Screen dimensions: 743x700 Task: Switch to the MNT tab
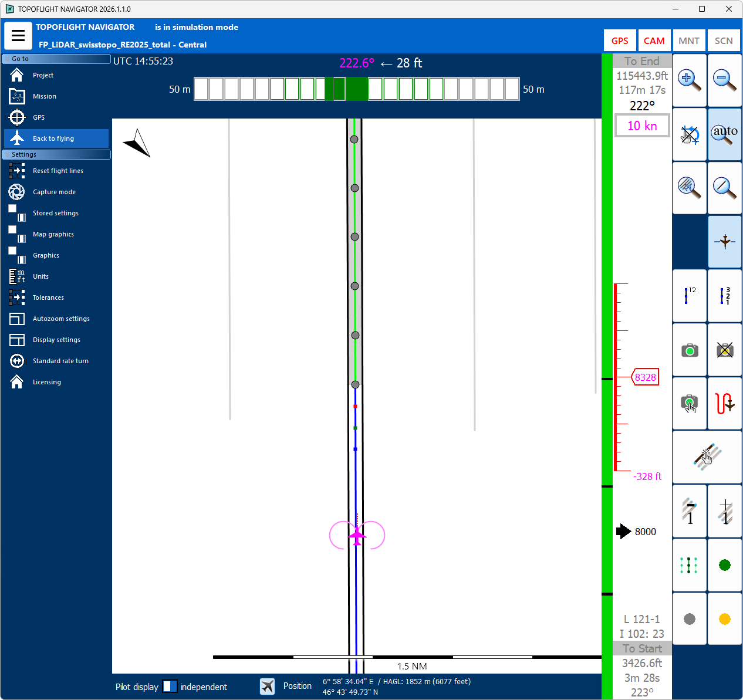coord(688,40)
